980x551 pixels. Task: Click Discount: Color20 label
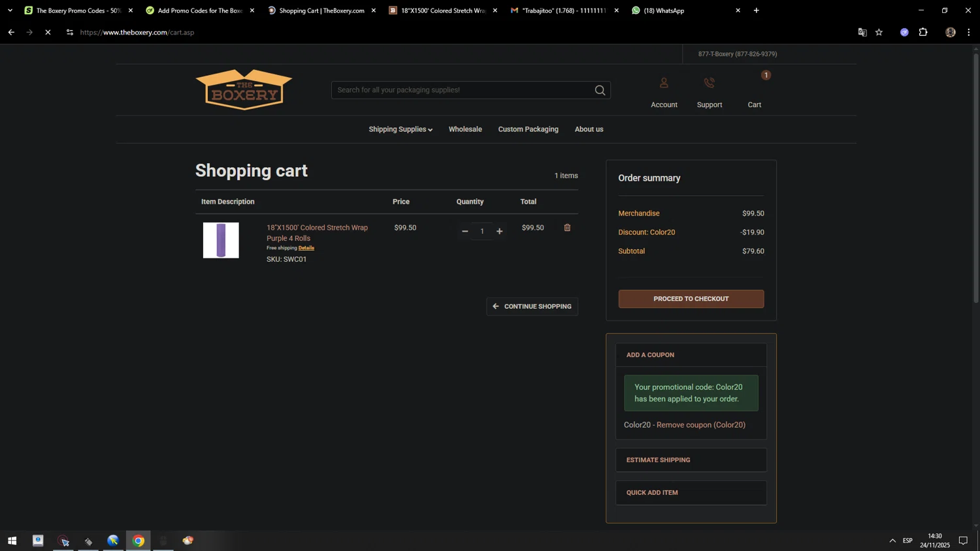pyautogui.click(x=646, y=232)
